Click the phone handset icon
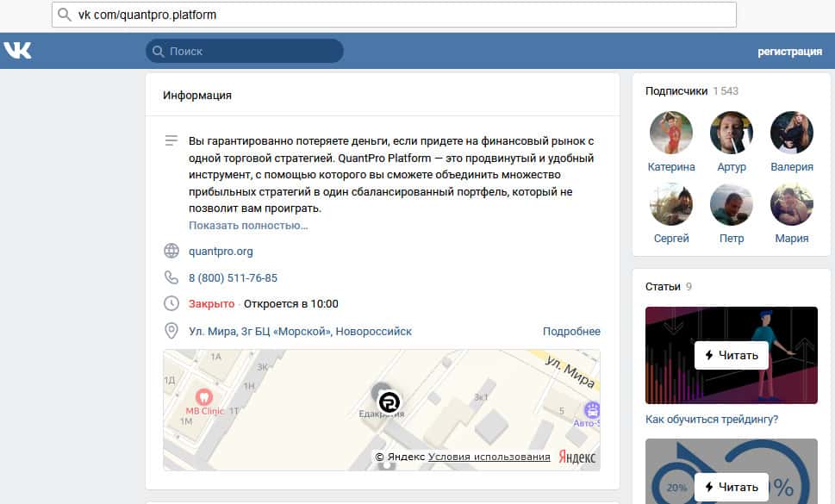 (171, 277)
